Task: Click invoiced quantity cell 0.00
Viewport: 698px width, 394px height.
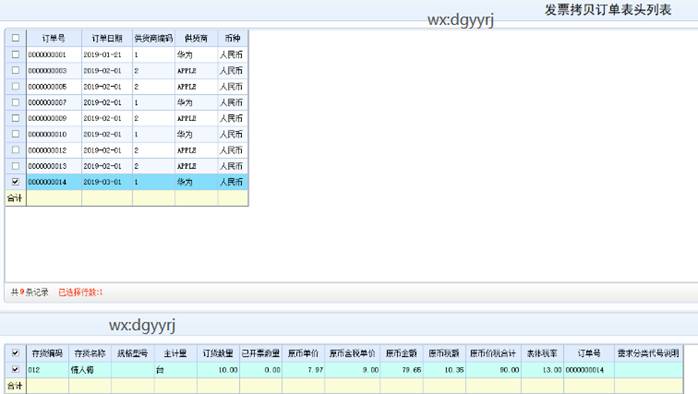Action: tap(261, 370)
